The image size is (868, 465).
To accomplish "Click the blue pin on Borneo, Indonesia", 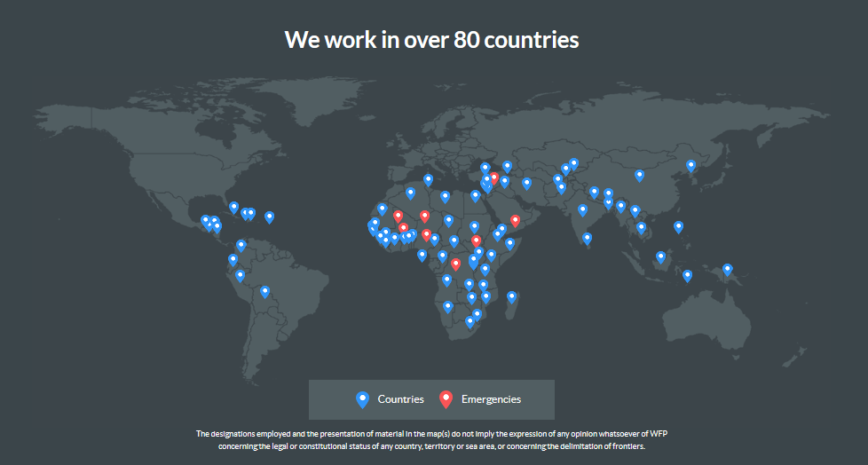I will click(x=661, y=256).
